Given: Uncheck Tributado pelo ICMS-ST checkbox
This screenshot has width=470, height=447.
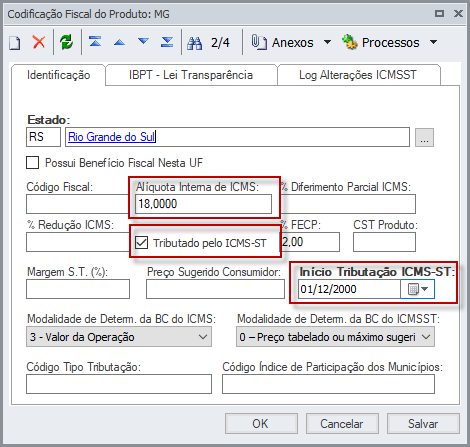Looking at the screenshot, I should (141, 242).
